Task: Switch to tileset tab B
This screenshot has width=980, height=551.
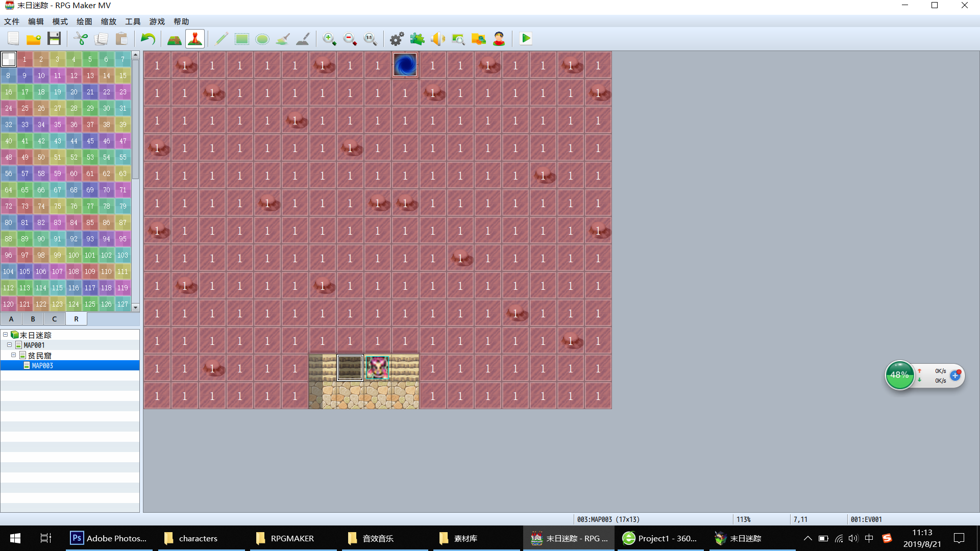Action: (33, 319)
